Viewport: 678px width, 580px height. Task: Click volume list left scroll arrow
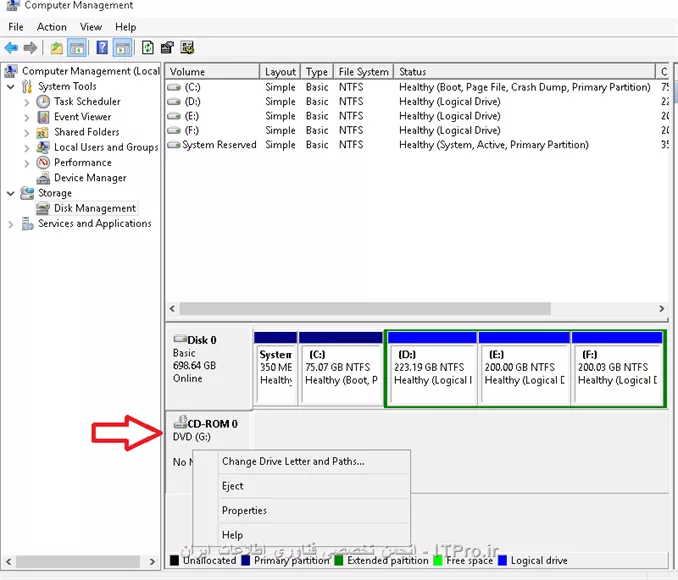(172, 309)
